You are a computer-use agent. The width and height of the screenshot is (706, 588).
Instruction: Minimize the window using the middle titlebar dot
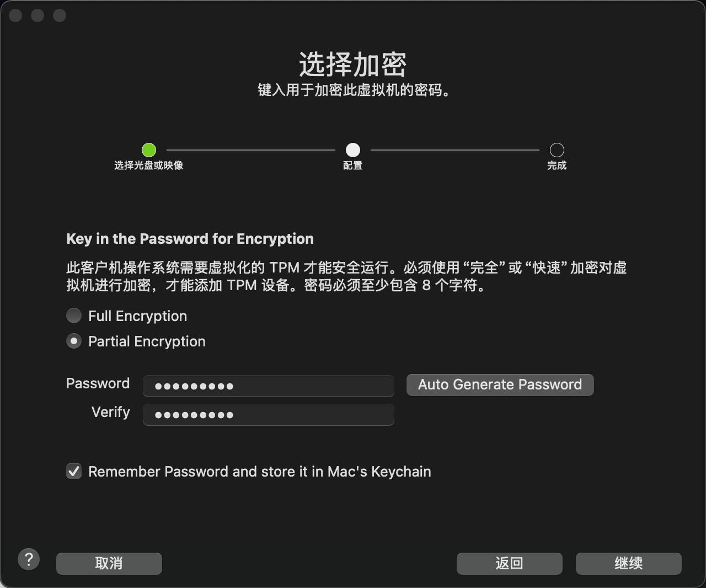(38, 15)
